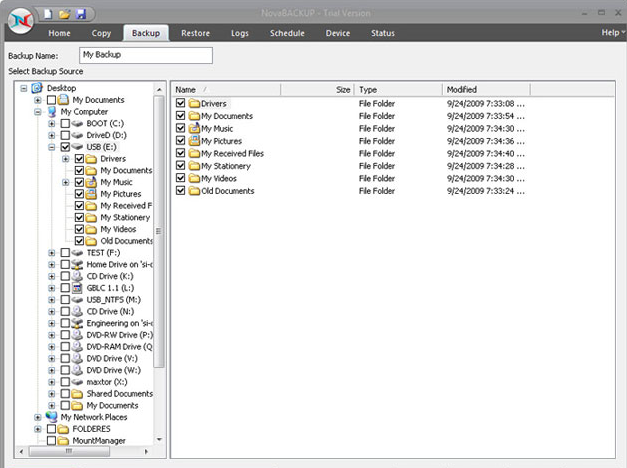This screenshot has width=627, height=468.
Task: Uncheck My Documents in the file list
Action: pos(180,116)
